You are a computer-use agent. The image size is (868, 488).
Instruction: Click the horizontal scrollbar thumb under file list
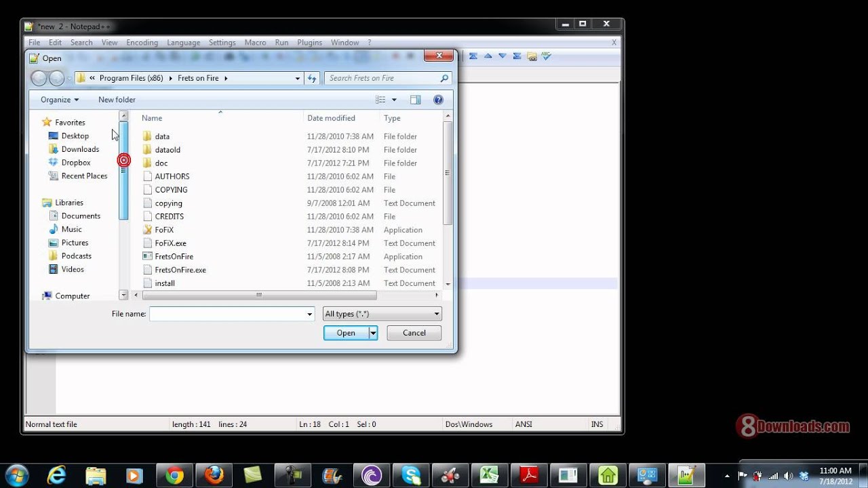(259, 296)
